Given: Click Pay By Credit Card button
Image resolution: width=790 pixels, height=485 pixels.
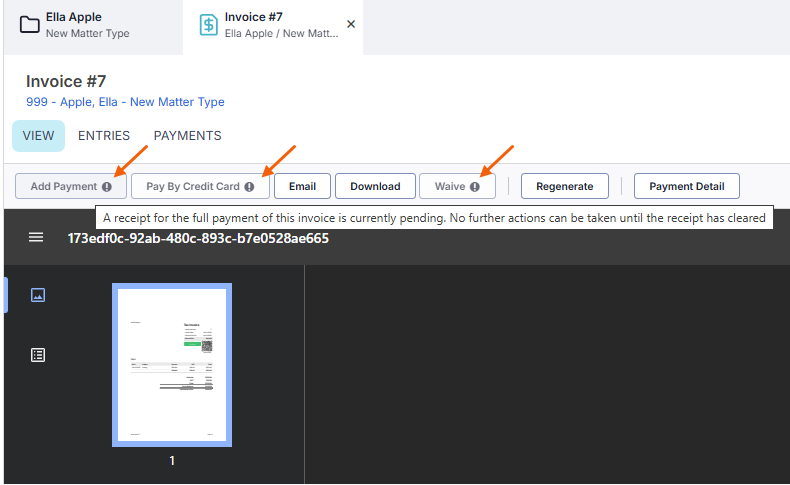Looking at the screenshot, I should click(200, 186).
